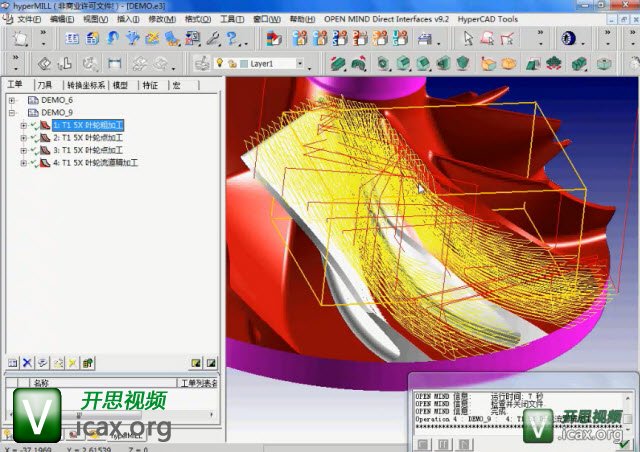
Task: Switch to the 刀具 tab
Action: (x=44, y=85)
